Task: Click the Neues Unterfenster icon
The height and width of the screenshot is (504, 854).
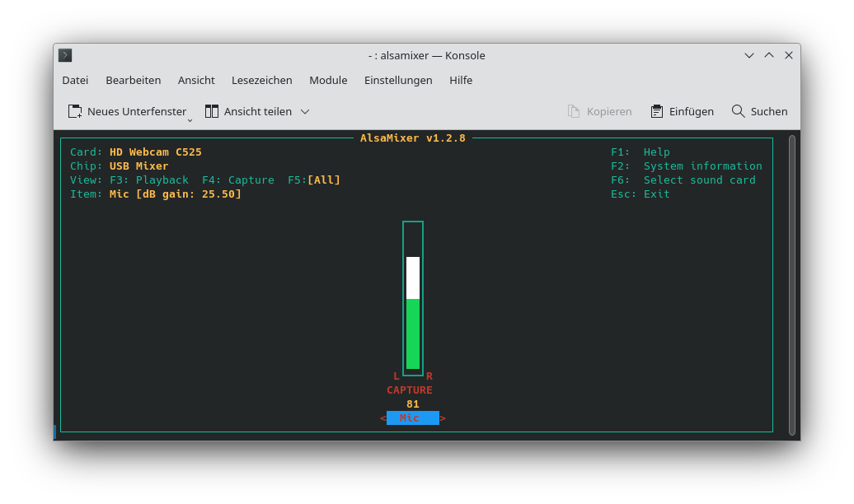Action: point(73,110)
